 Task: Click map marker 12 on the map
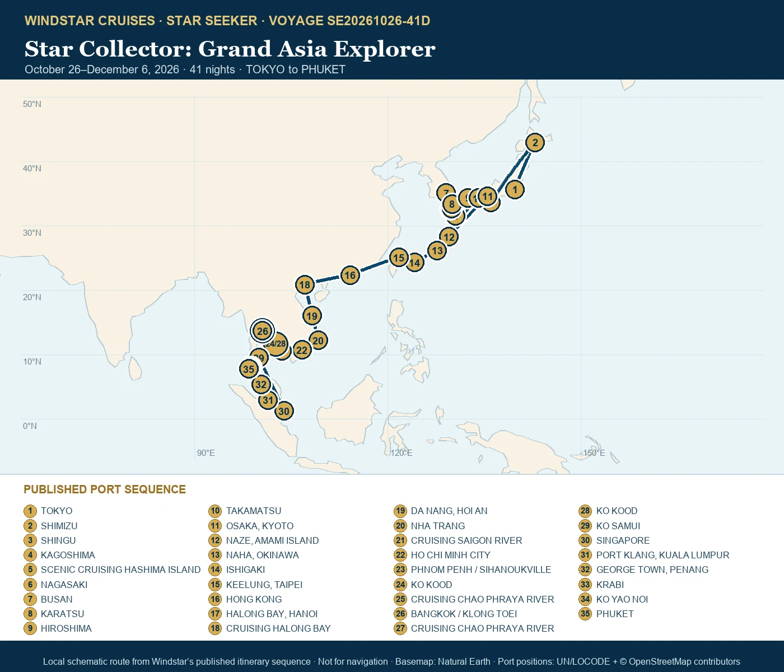pyautogui.click(x=449, y=237)
